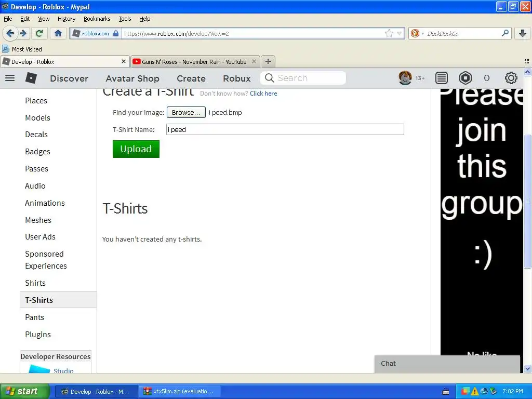Open the Robux navigation link
Screen dimensions: 532x399
pos(237,78)
